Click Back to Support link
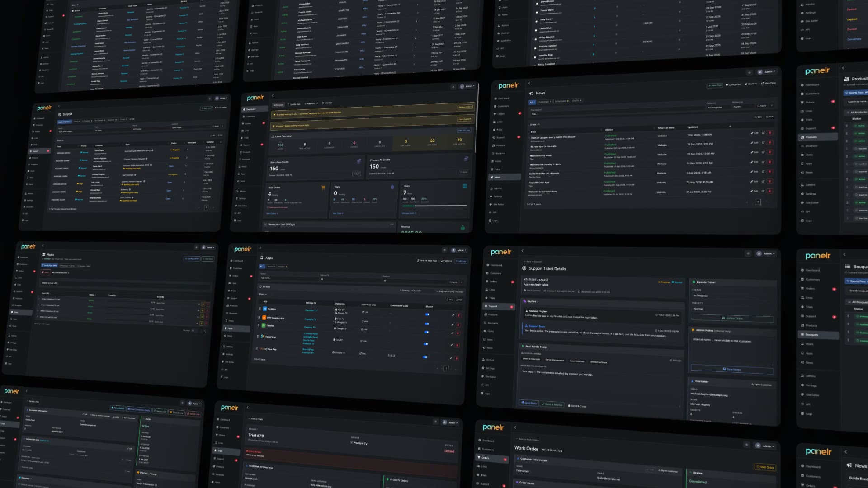The width and height of the screenshot is (868, 488). (x=533, y=262)
